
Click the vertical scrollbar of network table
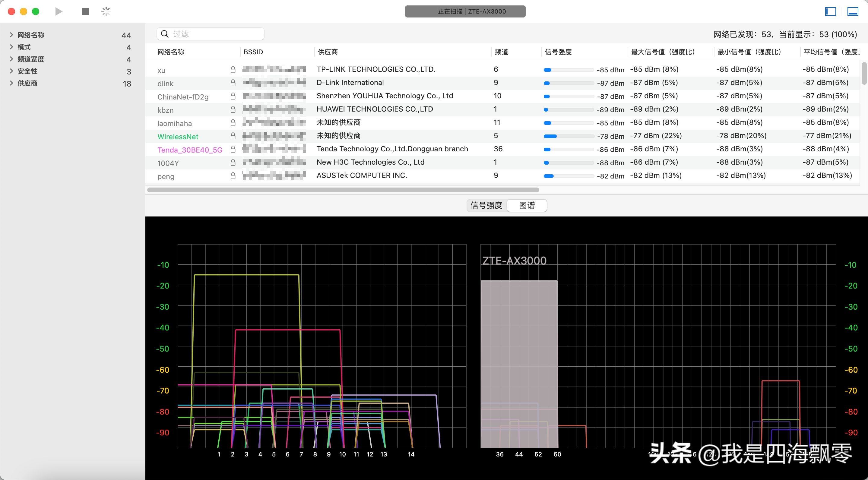click(865, 73)
